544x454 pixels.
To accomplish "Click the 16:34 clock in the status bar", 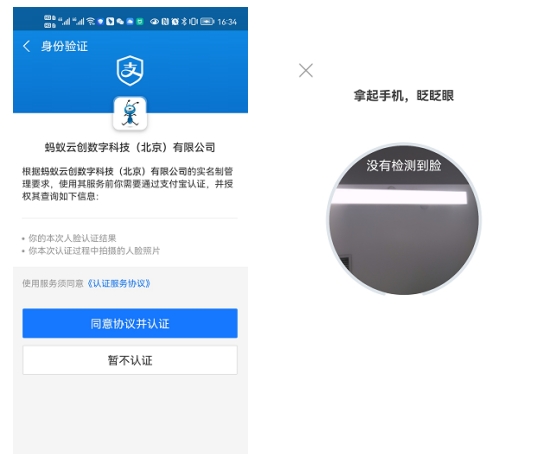I will [x=227, y=22].
